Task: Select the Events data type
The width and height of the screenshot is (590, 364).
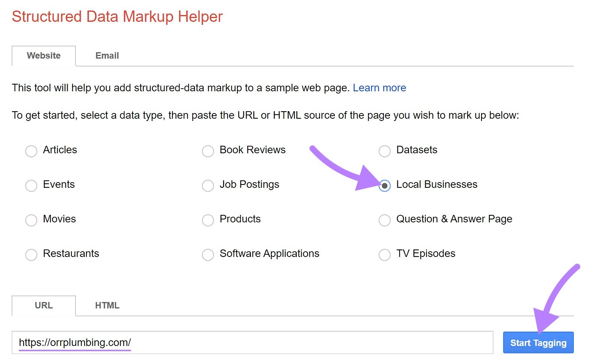Action: (x=31, y=186)
